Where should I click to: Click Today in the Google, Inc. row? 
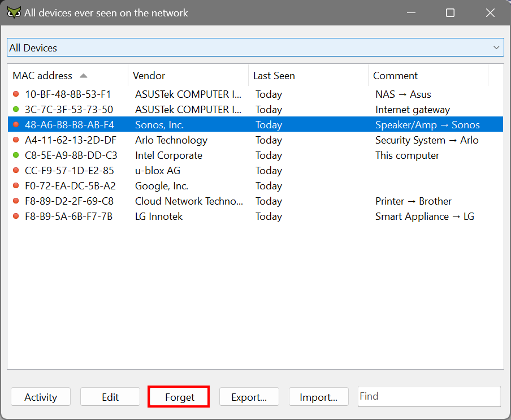(269, 186)
